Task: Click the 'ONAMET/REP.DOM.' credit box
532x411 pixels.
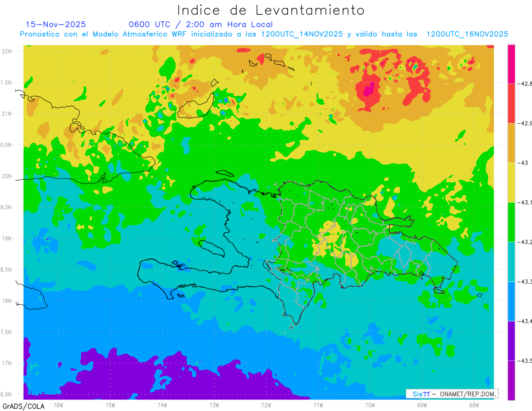Action: [x=451, y=394]
